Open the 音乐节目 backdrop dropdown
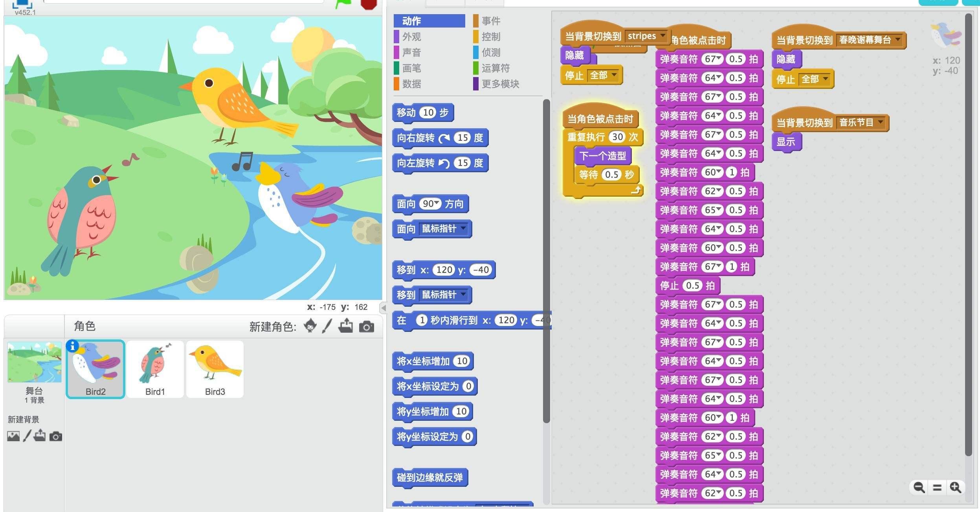This screenshot has height=512, width=980. click(x=881, y=122)
